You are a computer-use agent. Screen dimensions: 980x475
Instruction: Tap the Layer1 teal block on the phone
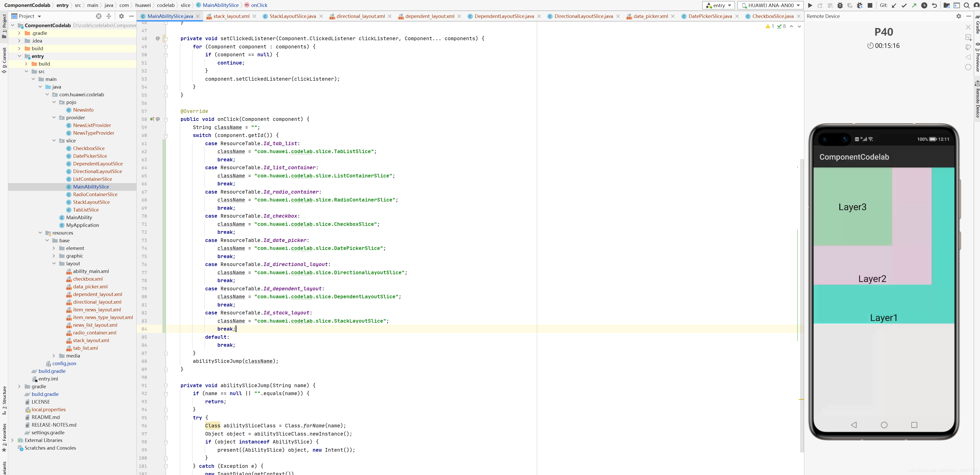pyautogui.click(x=883, y=305)
